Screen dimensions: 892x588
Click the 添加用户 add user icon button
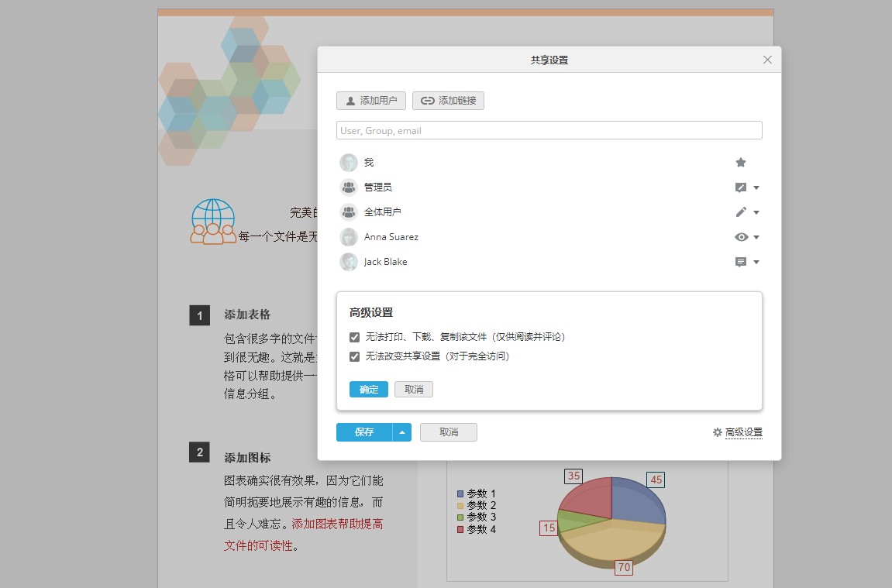pos(370,100)
